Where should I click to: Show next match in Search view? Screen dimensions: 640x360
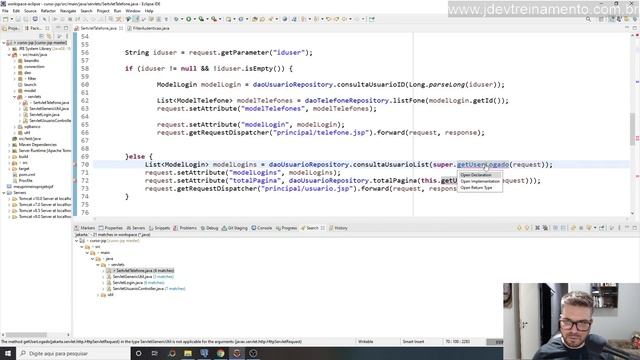[x=519, y=228]
